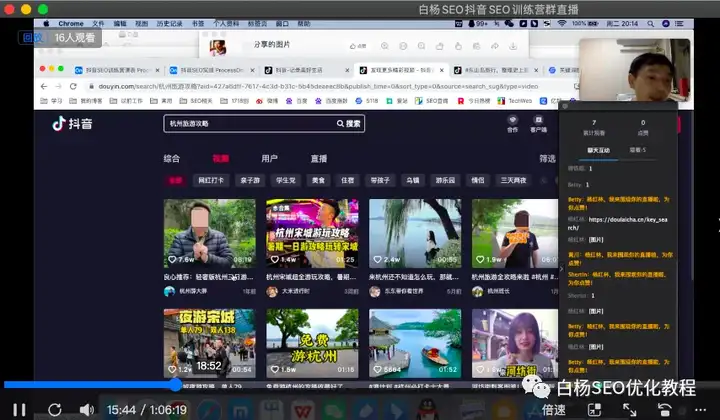Select the 聊天互动 tab in chat panel
720x420 pixels.
pyautogui.click(x=598, y=150)
